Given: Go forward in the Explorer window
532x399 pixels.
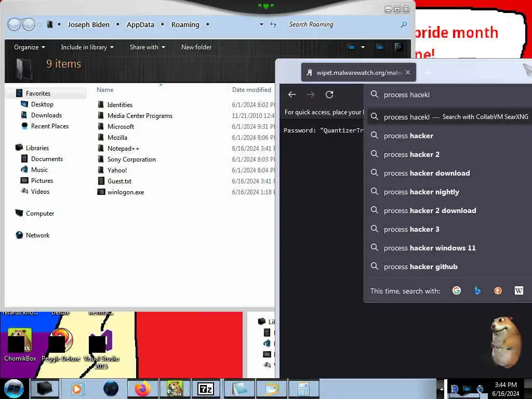Looking at the screenshot, I should (x=29, y=24).
